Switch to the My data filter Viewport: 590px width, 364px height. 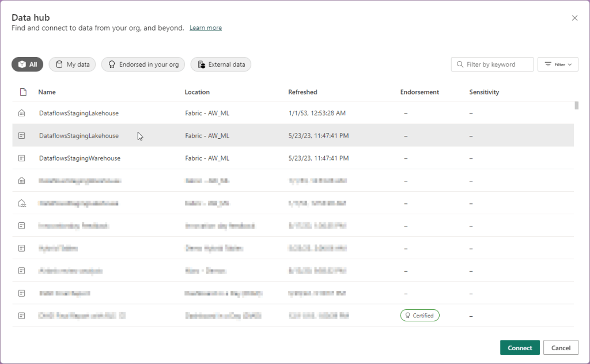pyautogui.click(x=72, y=65)
